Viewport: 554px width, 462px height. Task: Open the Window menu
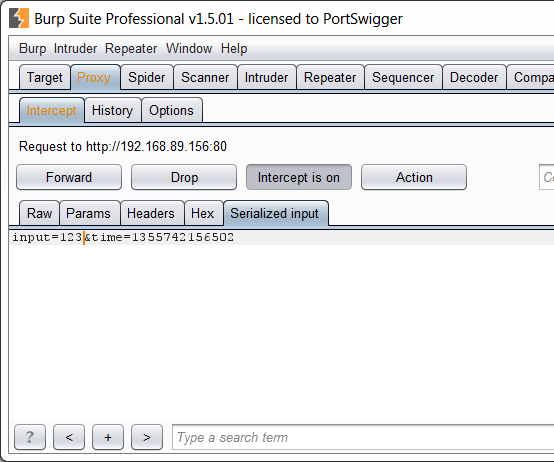pos(189,48)
